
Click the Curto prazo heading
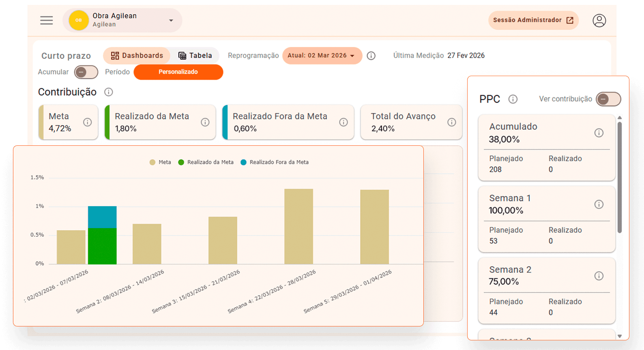tap(66, 56)
